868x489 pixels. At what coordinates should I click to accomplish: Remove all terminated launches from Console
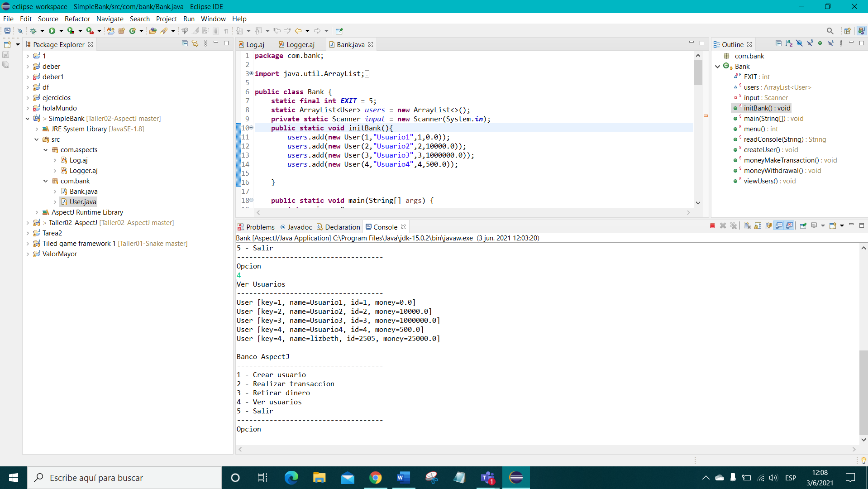pyautogui.click(x=734, y=225)
